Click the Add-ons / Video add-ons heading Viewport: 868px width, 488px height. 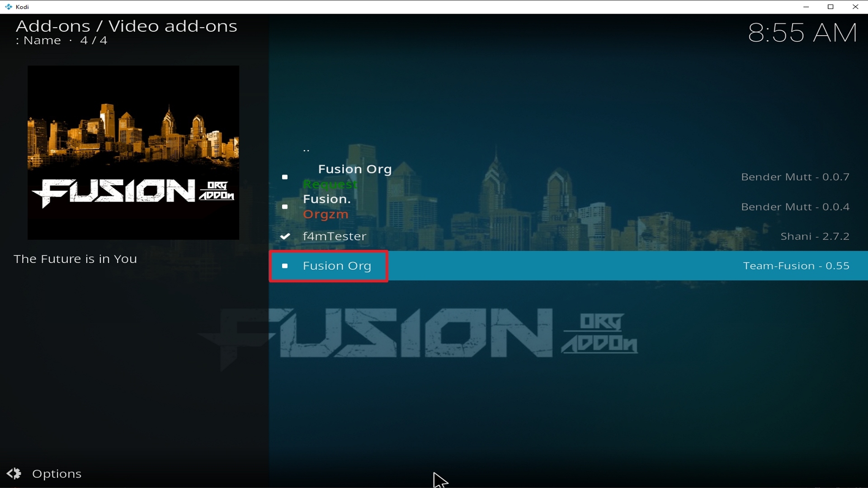pos(127,26)
